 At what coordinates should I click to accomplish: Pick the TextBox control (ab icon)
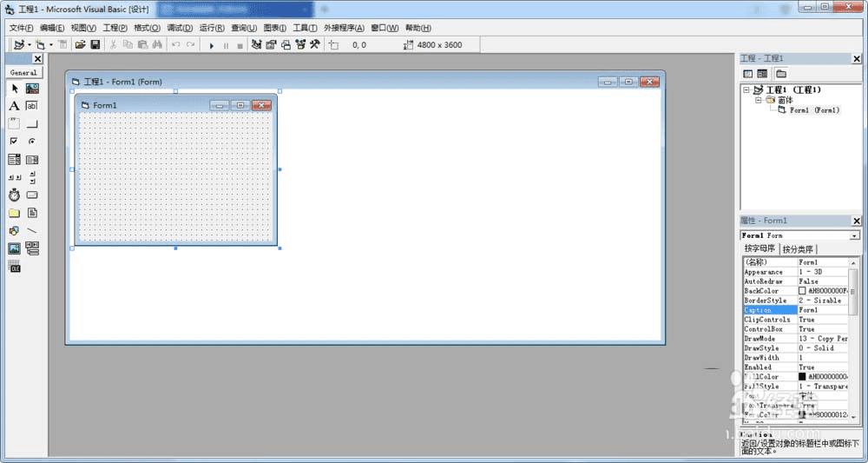[x=32, y=106]
